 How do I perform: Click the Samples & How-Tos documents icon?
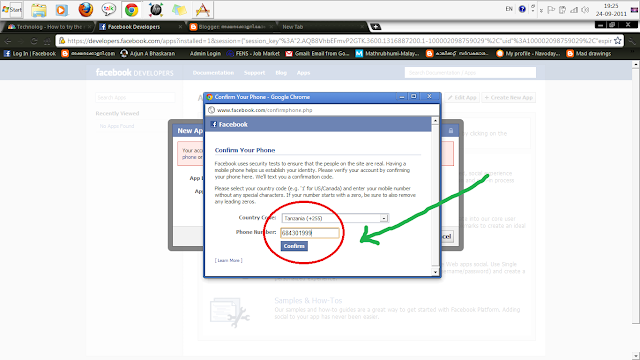229,312
